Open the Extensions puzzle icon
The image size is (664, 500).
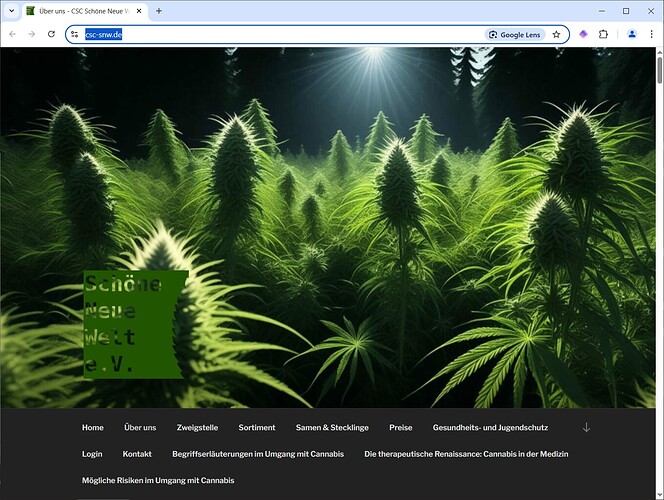[x=603, y=34]
